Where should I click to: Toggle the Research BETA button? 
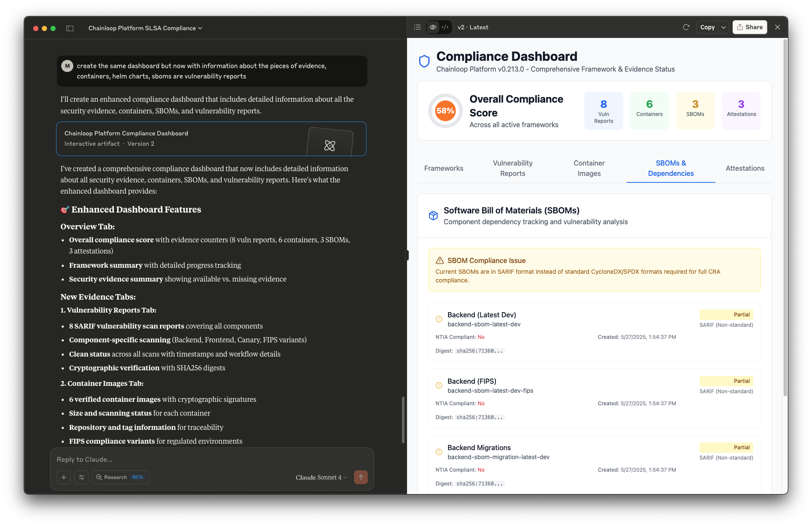click(120, 477)
